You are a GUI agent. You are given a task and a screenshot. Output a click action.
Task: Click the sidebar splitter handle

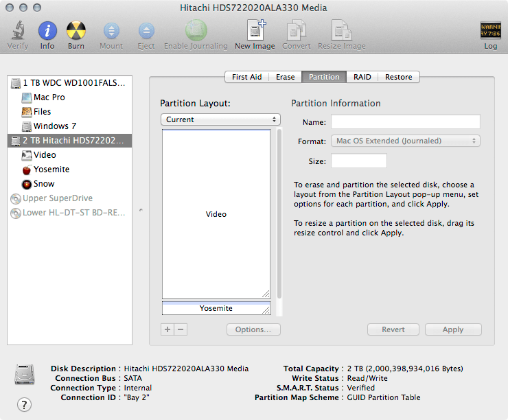pos(141,210)
